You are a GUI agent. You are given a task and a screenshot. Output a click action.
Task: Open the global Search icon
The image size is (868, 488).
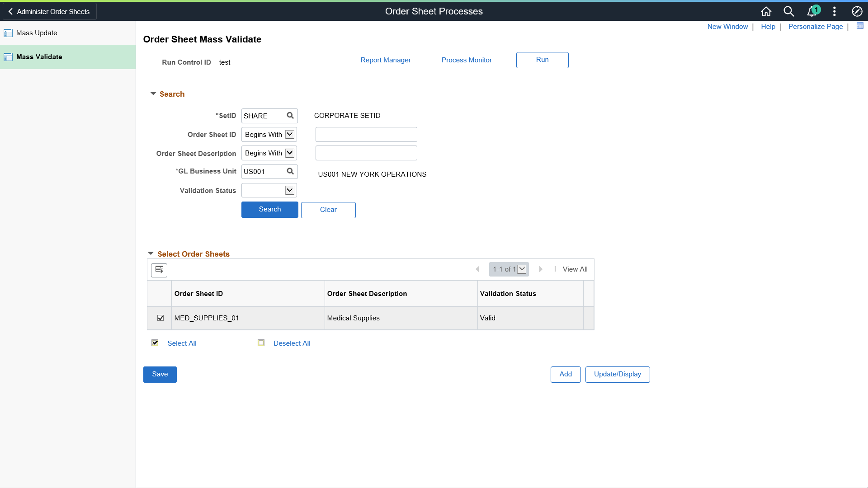(x=788, y=11)
